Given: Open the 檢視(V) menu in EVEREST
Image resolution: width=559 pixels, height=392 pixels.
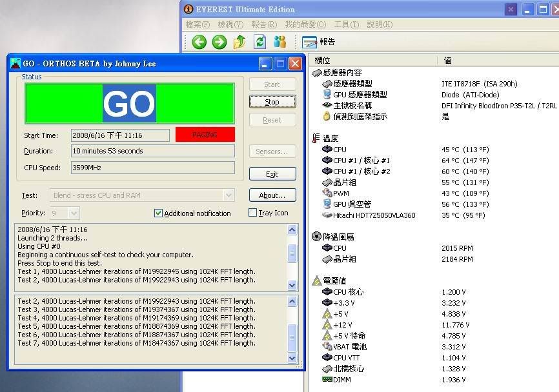Looking at the screenshot, I should pyautogui.click(x=230, y=24).
